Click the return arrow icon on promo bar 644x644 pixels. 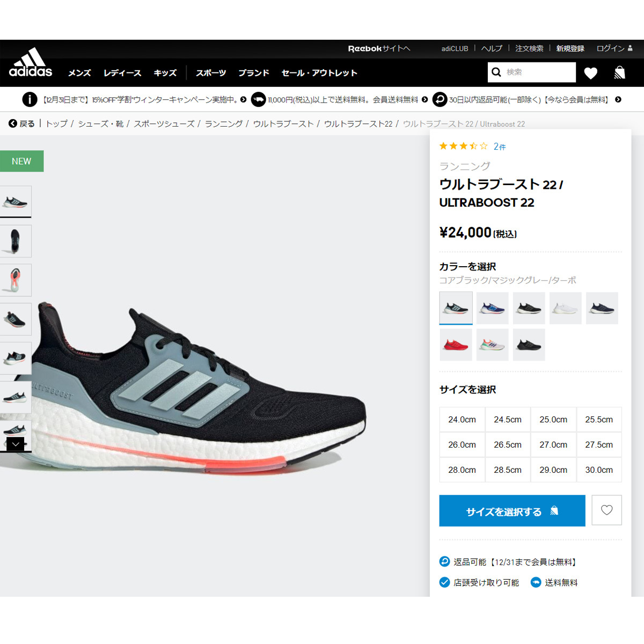440,99
